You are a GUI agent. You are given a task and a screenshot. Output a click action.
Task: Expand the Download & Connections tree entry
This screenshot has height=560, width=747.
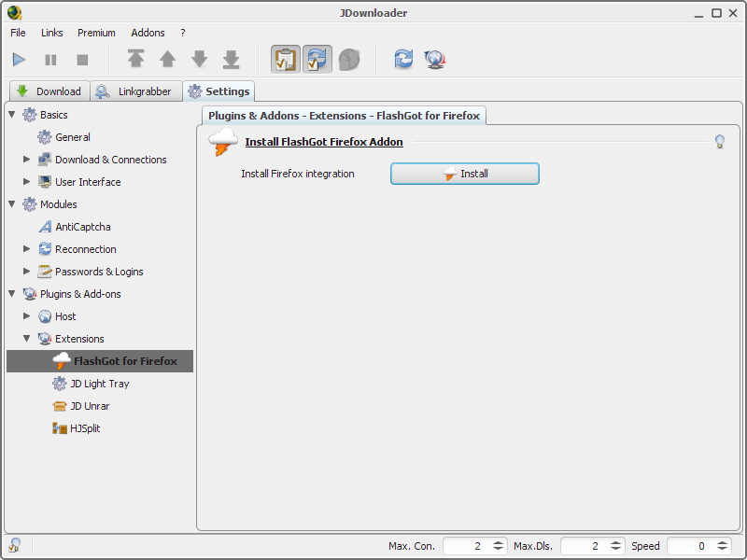coord(27,160)
